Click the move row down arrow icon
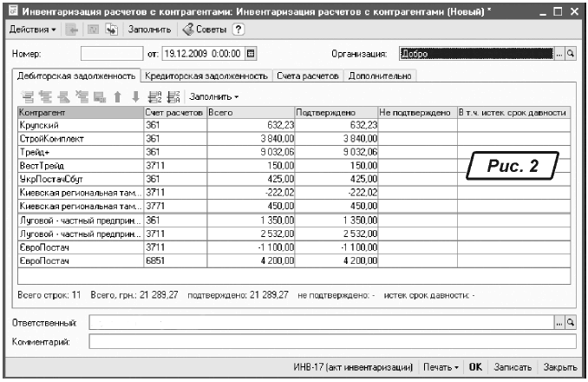Image resolution: width=588 pixels, height=382 pixels. click(x=135, y=95)
